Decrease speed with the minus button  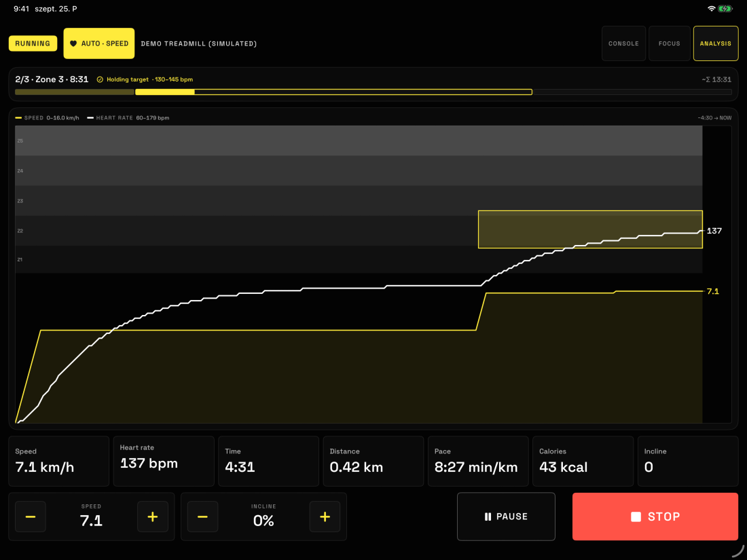coord(31,517)
